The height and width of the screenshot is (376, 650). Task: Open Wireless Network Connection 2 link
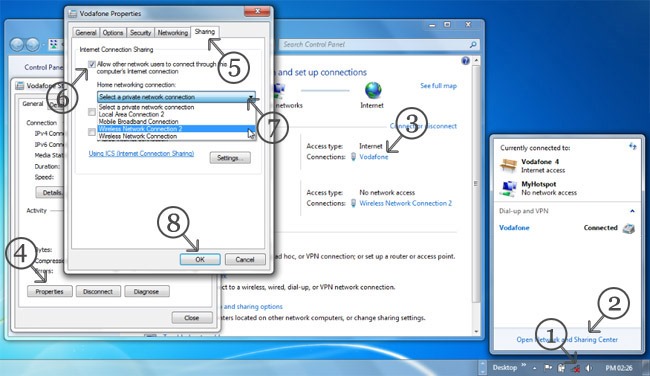coord(405,203)
